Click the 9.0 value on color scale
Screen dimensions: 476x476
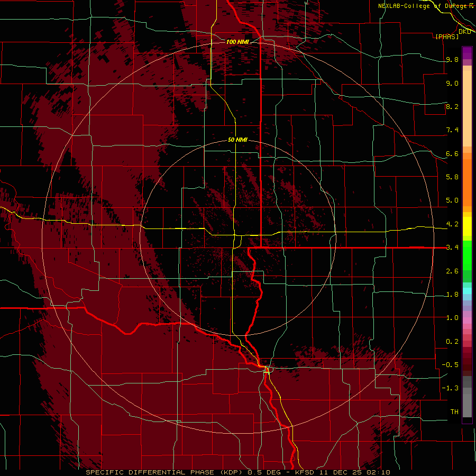click(x=452, y=83)
